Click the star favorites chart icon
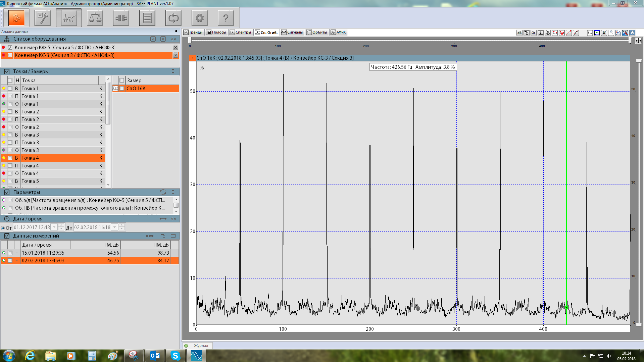Image resolution: width=644 pixels, height=362 pixels. [x=632, y=33]
